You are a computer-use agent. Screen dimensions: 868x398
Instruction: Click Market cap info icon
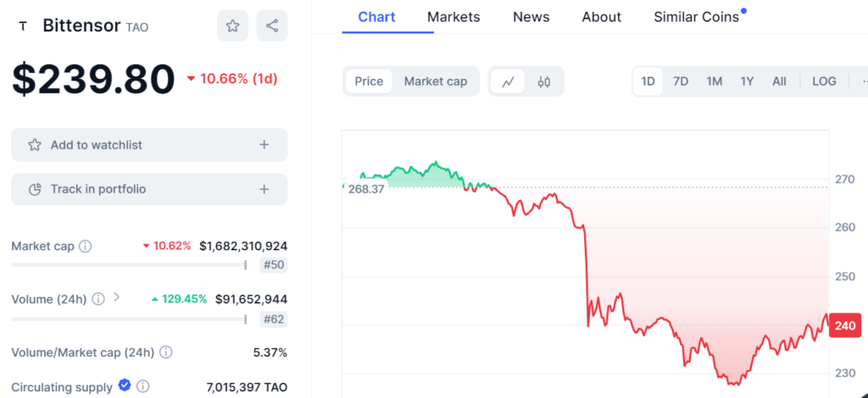[86, 246]
